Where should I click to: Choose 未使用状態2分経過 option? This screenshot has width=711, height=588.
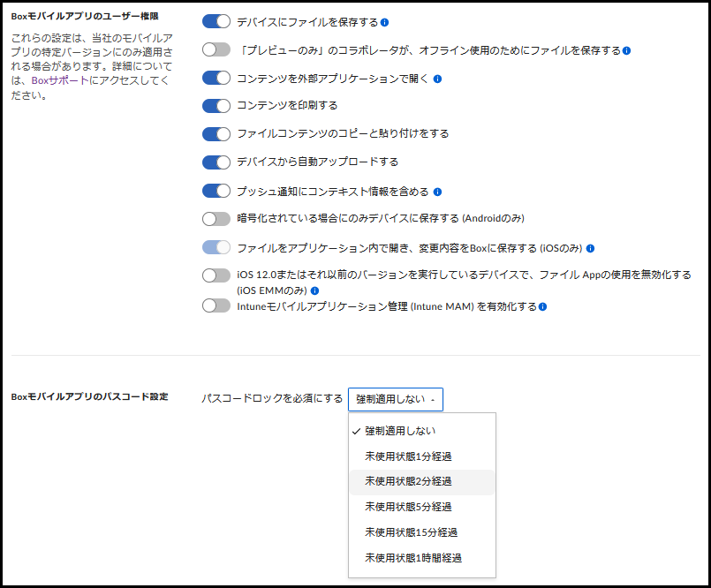point(421,481)
